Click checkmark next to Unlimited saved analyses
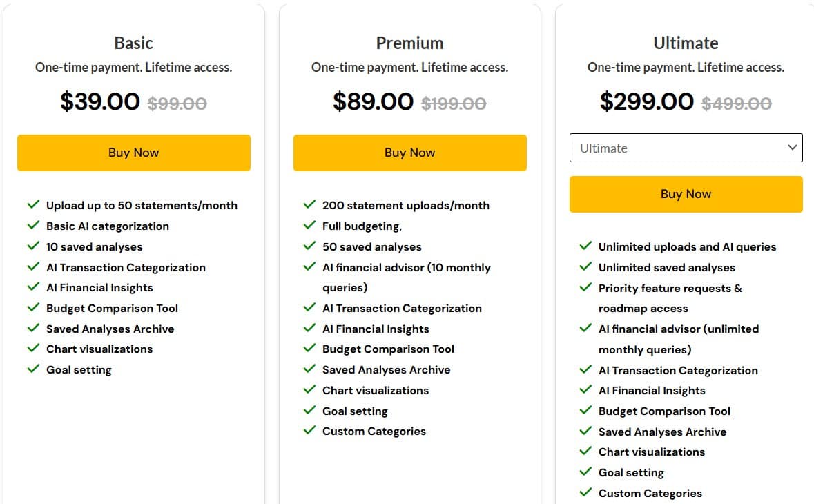 [585, 267]
